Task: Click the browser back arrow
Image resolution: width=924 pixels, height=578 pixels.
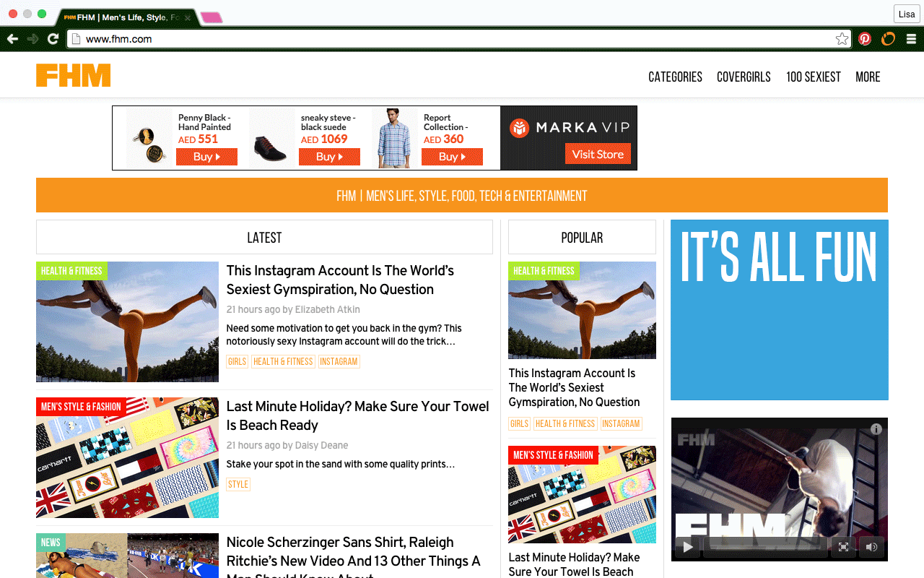Action: tap(12, 39)
